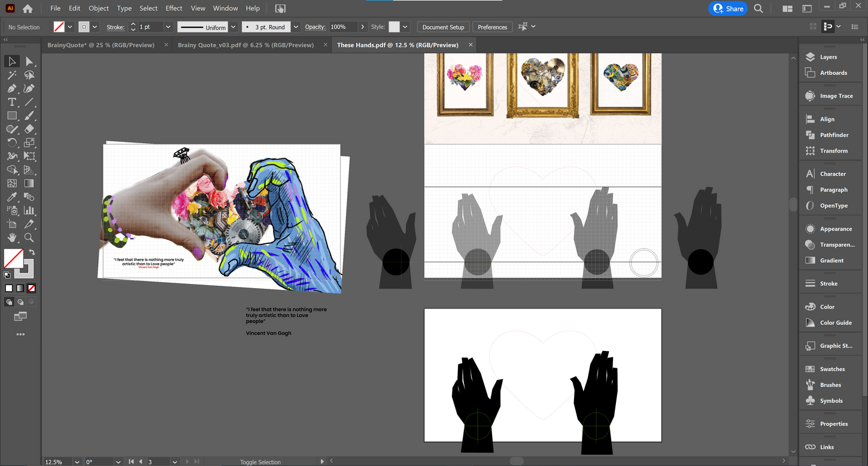Set paint mode to Color
Viewport: 868px width, 466px height.
click(9, 288)
